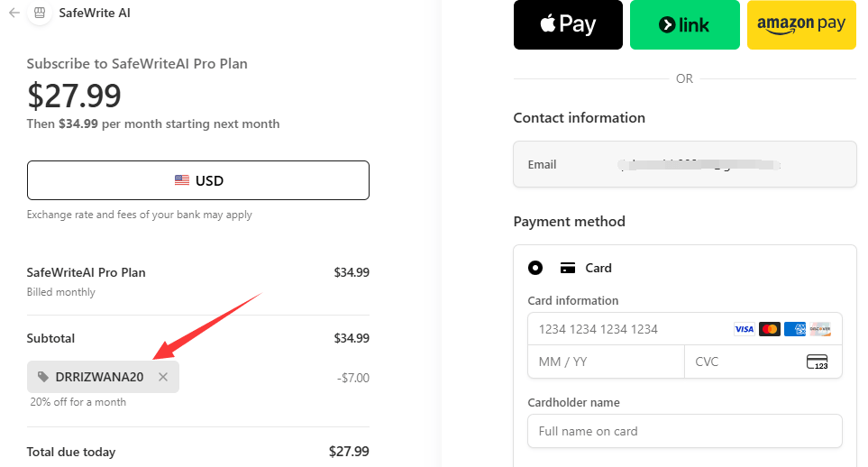Click the American Express logo
Image resolution: width=868 pixels, height=467 pixels.
(x=795, y=329)
